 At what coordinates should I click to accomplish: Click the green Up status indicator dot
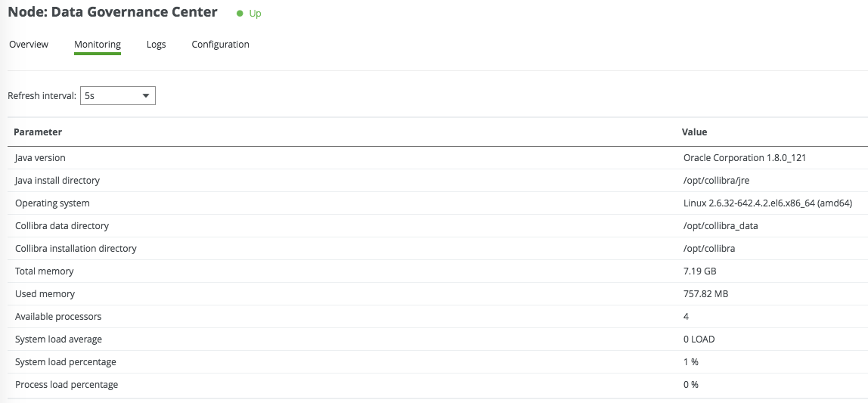[x=240, y=14]
